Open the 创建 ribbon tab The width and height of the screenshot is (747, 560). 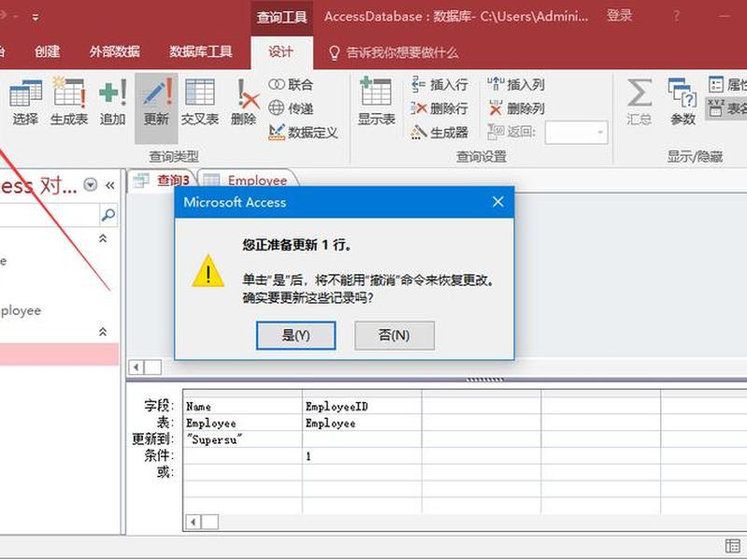coord(48,51)
